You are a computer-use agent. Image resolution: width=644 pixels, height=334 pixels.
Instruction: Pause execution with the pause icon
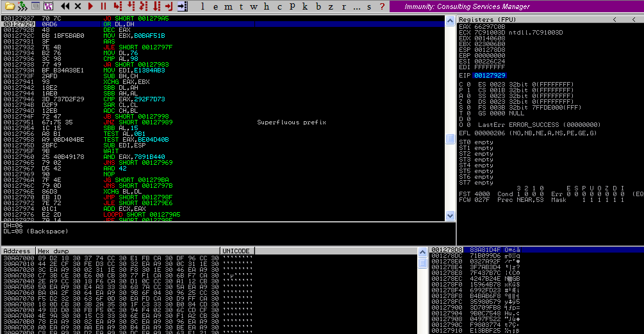click(103, 6)
